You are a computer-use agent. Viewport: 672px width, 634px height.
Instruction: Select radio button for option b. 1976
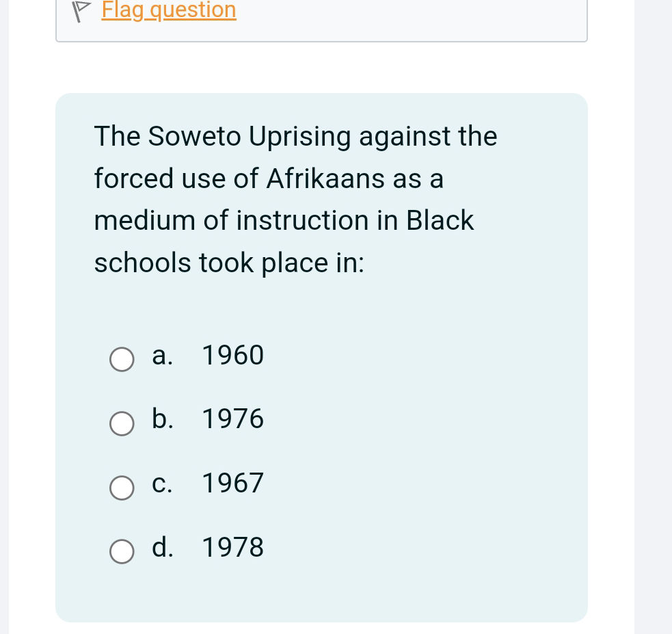[x=122, y=424]
